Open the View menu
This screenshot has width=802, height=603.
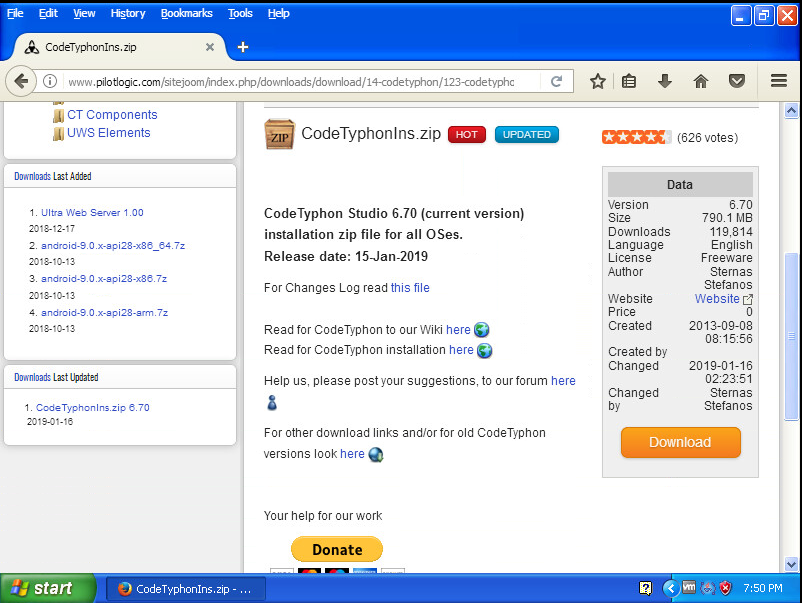pos(84,13)
